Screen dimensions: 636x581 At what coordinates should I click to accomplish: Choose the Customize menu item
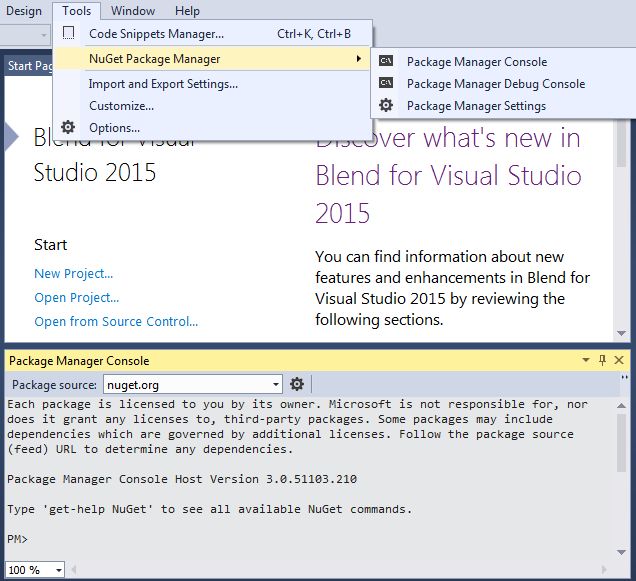(x=213, y=106)
